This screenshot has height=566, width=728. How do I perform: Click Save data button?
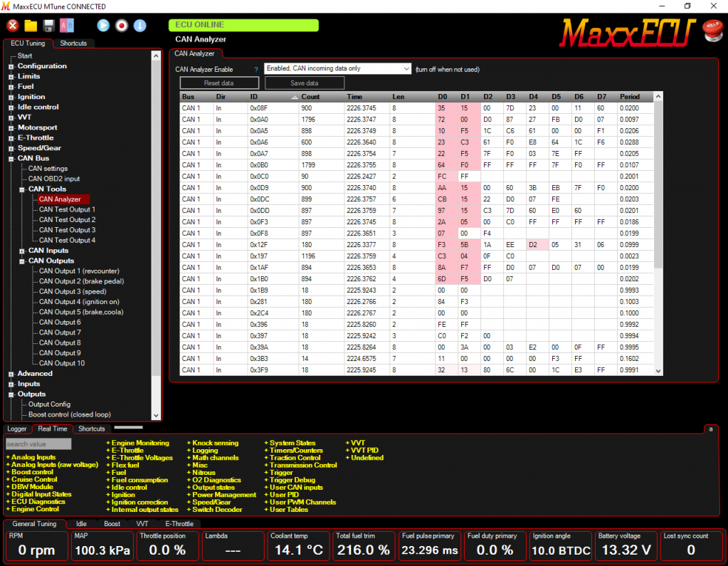(x=305, y=83)
